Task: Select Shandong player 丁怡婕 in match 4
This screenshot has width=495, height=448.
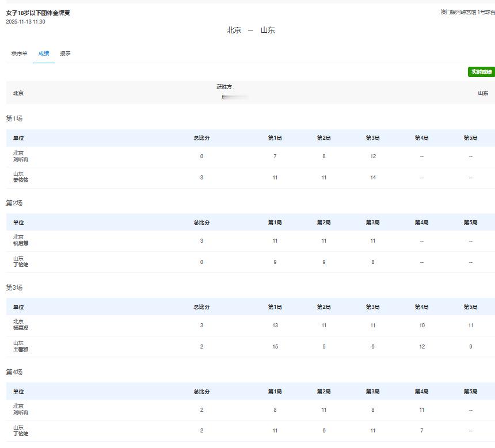Action: click(x=21, y=434)
